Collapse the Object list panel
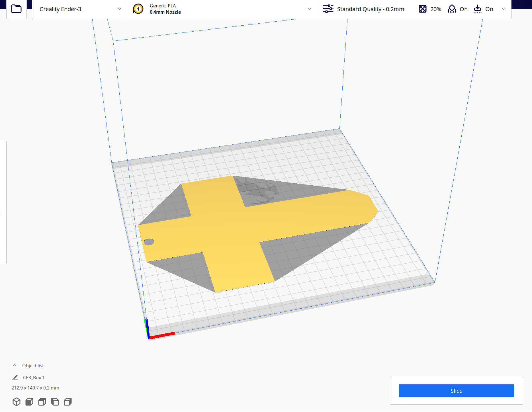 (14, 365)
